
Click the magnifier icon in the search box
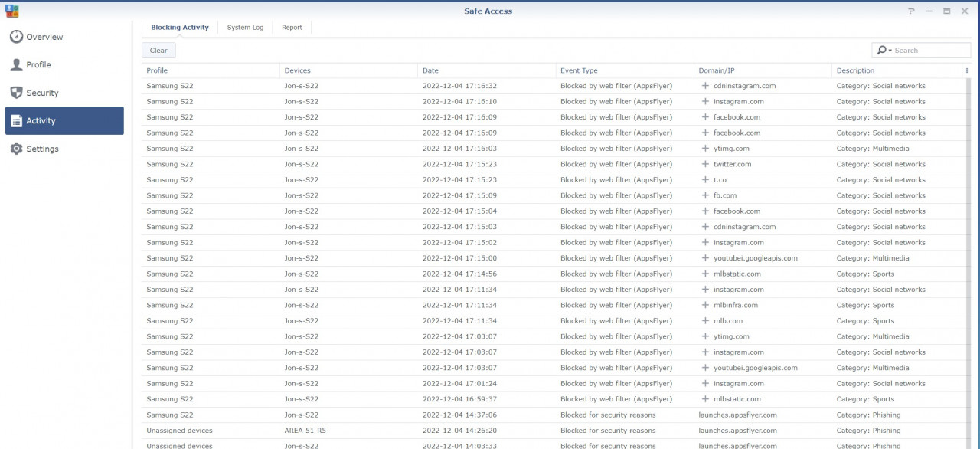pos(884,49)
